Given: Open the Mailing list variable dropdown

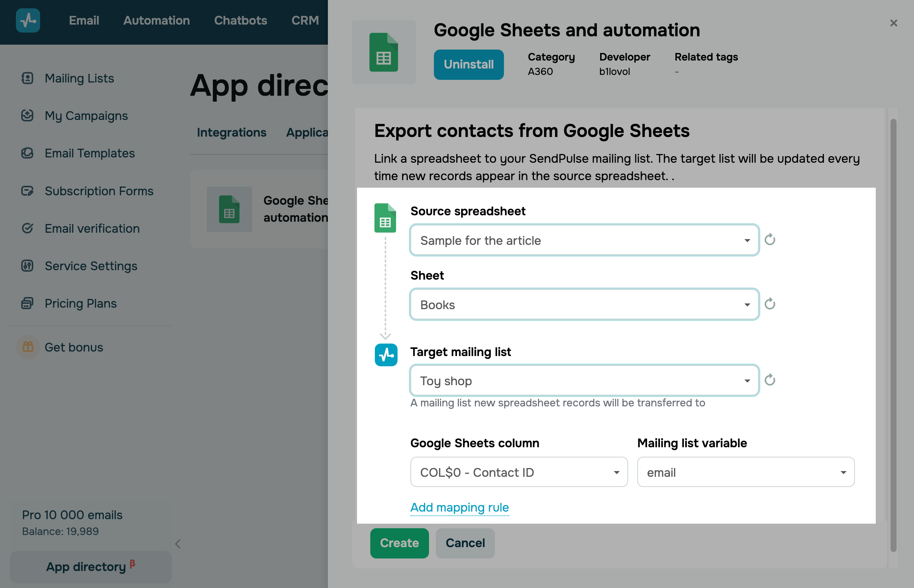Looking at the screenshot, I should [745, 472].
